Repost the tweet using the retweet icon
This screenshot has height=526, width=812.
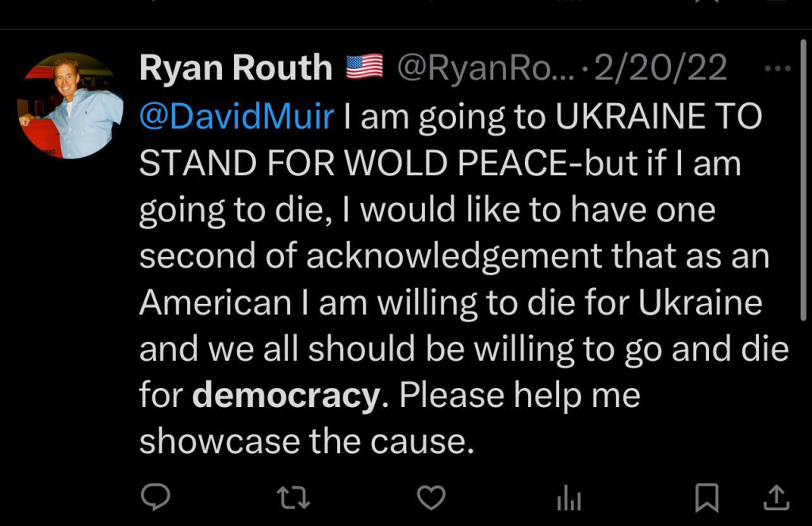[293, 497]
